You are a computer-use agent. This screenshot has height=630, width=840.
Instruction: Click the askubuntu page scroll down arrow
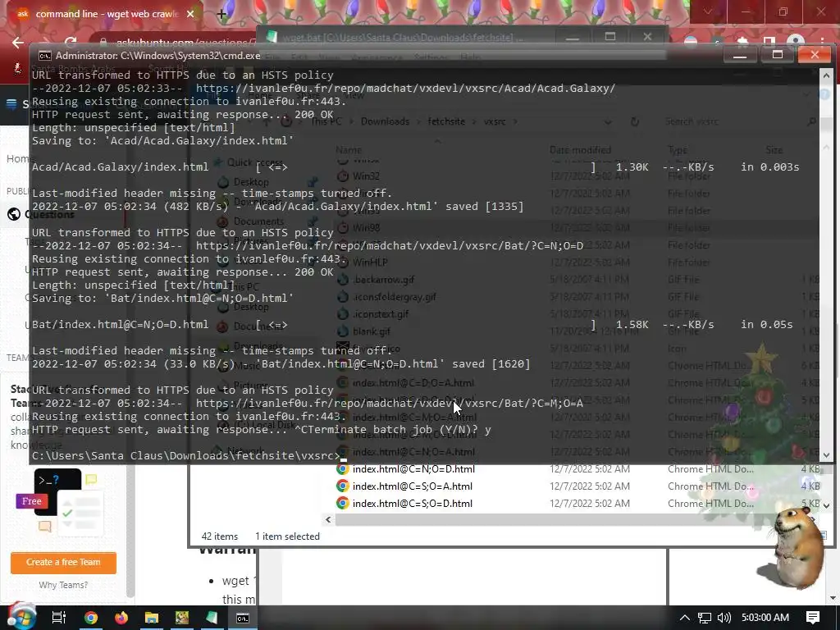(x=832, y=598)
